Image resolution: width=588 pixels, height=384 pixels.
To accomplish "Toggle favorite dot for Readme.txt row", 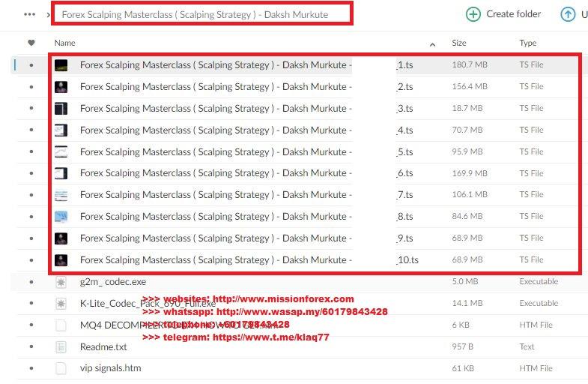I will (x=31, y=347).
